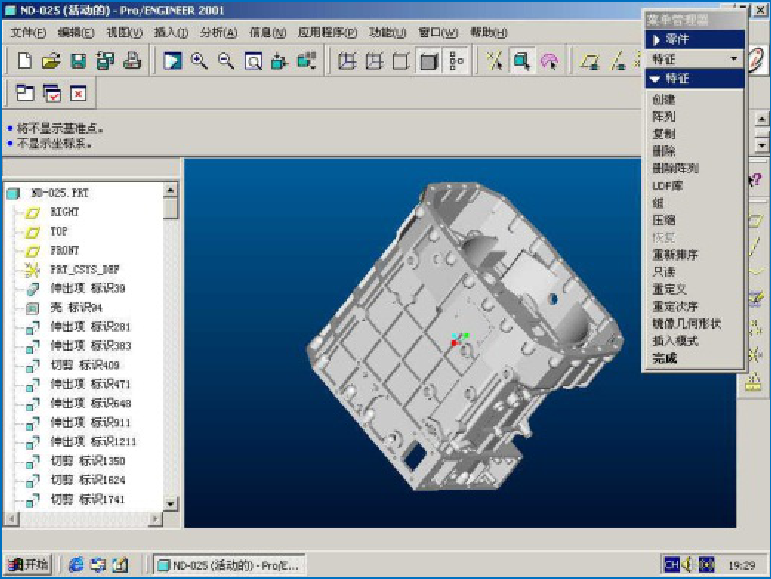This screenshot has width=771, height=579.
Task: Toggle datum plane display icon
Action: [590, 61]
